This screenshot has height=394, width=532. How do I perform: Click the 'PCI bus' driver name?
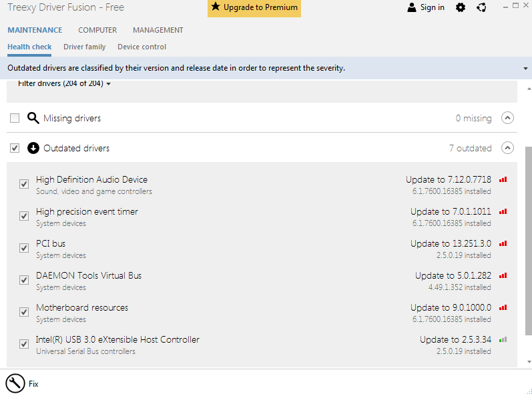[51, 243]
